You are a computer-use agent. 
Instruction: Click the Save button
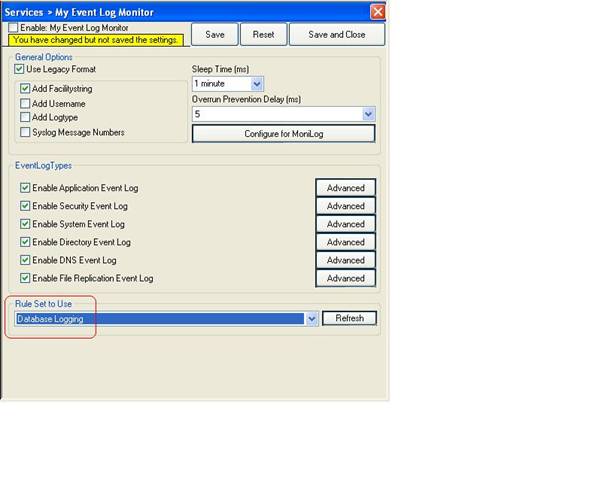tap(215, 34)
